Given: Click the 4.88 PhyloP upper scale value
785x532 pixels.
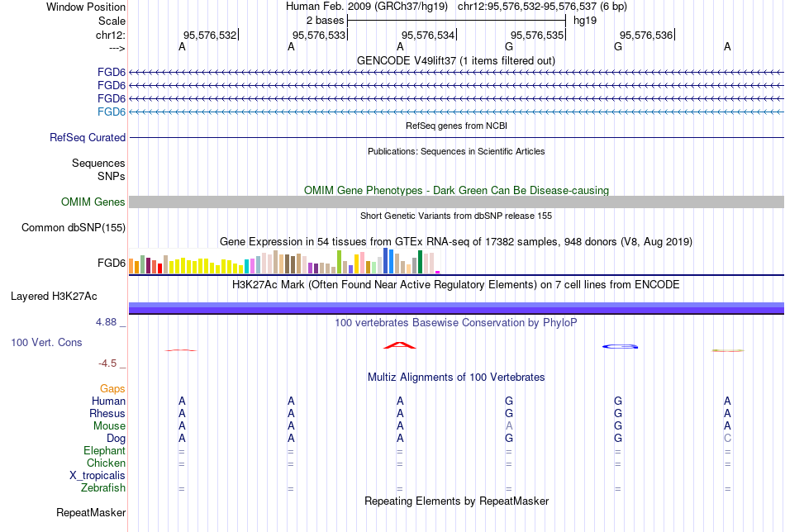Looking at the screenshot, I should coord(106,322).
